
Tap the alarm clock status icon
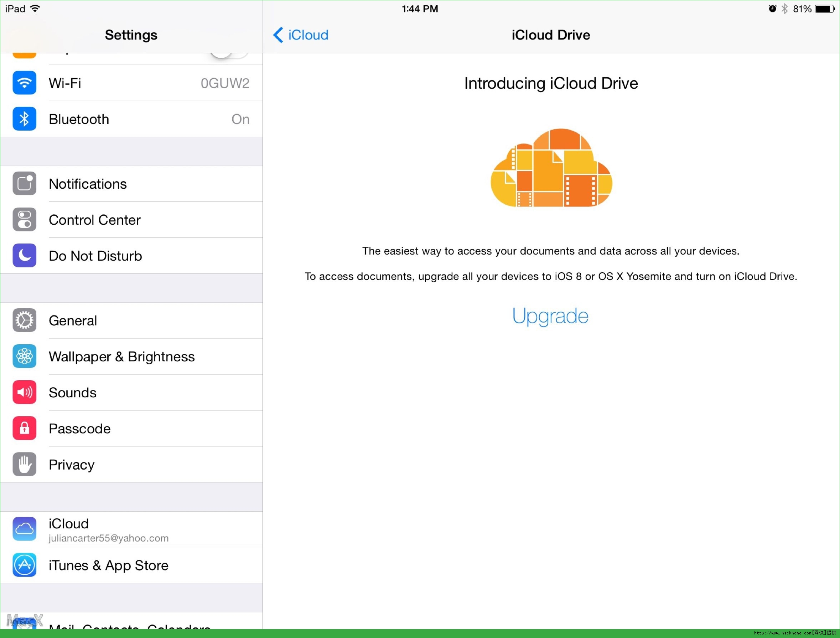point(772,9)
